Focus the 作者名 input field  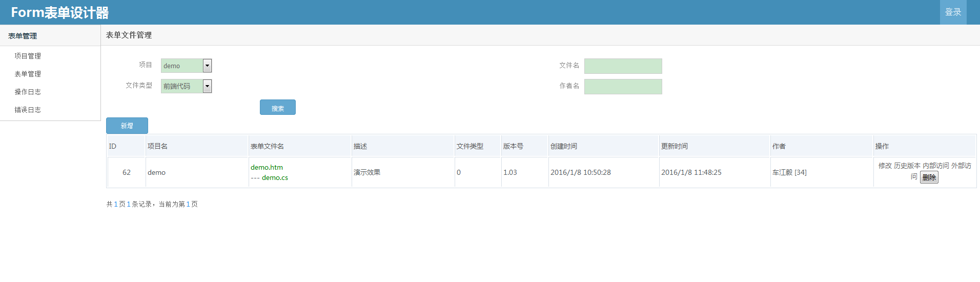point(623,87)
